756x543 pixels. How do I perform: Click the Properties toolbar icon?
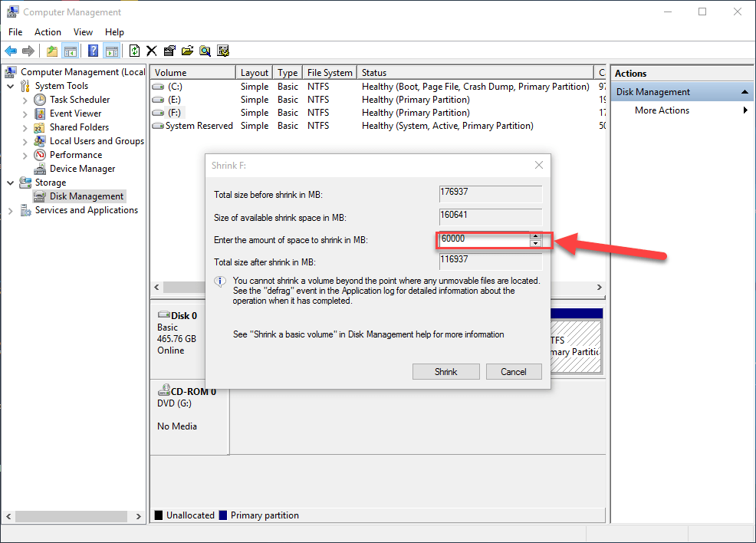pyautogui.click(x=169, y=51)
